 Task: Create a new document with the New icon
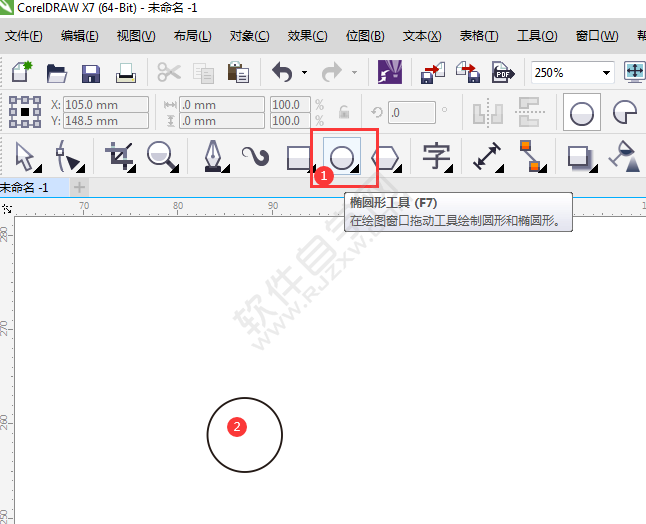22,72
